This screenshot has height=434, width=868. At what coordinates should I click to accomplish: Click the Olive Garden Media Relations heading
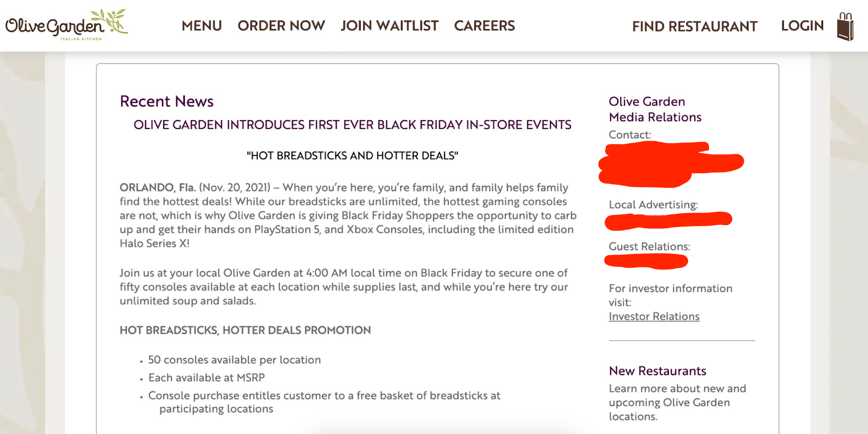(x=655, y=109)
